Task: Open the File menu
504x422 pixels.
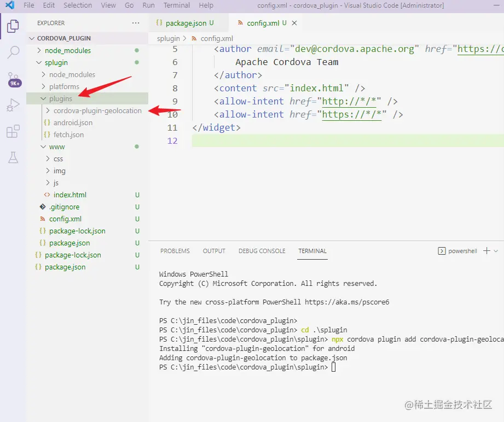Action: (x=29, y=5)
